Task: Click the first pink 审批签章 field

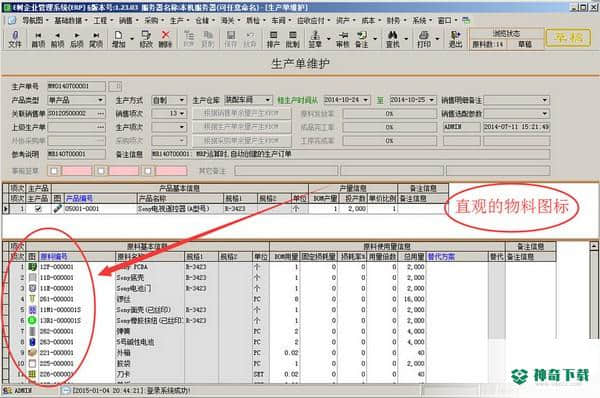Action: coord(77,171)
